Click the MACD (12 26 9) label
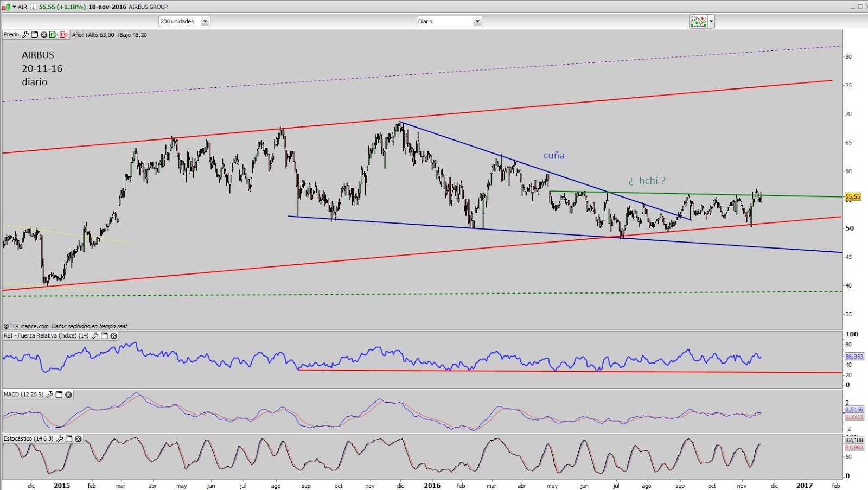 23,394
